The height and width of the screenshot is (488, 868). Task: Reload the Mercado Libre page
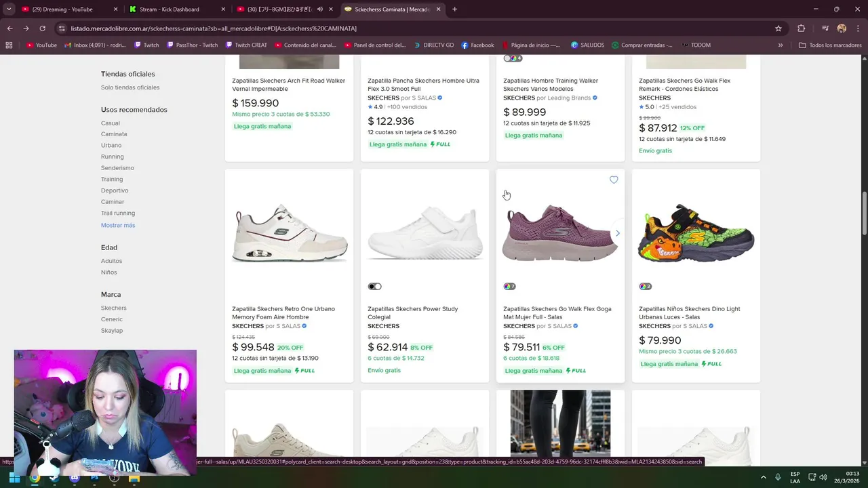tap(42, 28)
